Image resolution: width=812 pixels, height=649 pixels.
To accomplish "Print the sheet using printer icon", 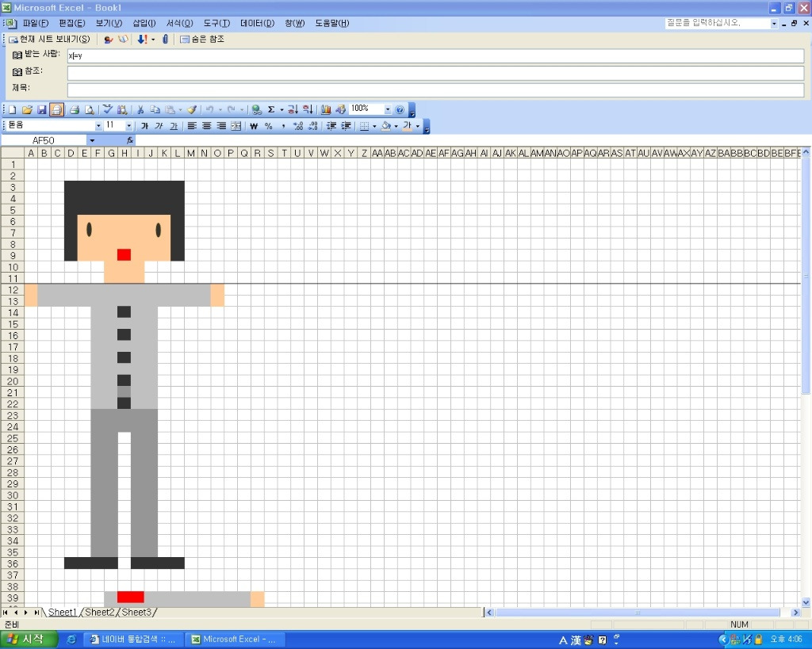I will [75, 109].
